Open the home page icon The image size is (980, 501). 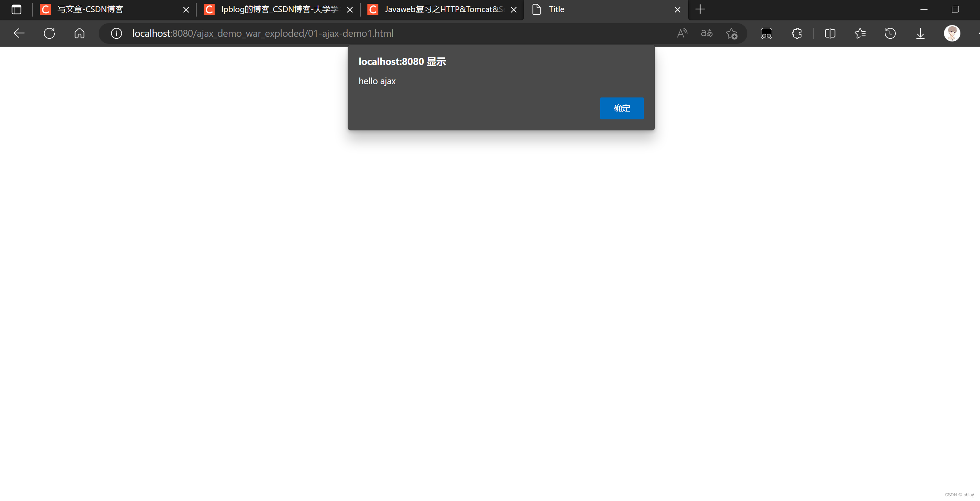(80, 33)
